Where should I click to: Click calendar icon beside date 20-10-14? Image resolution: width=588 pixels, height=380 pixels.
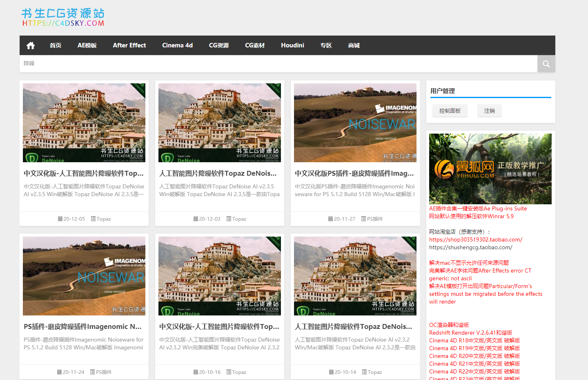[x=331, y=372]
